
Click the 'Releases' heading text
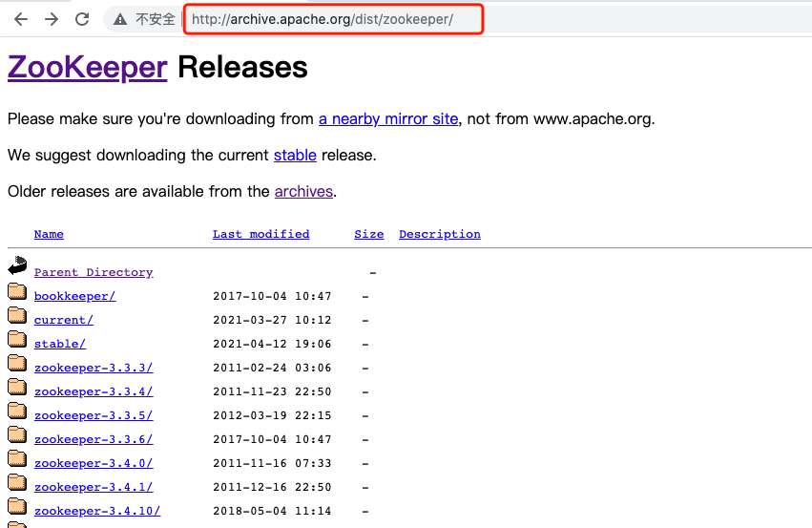[x=243, y=68]
